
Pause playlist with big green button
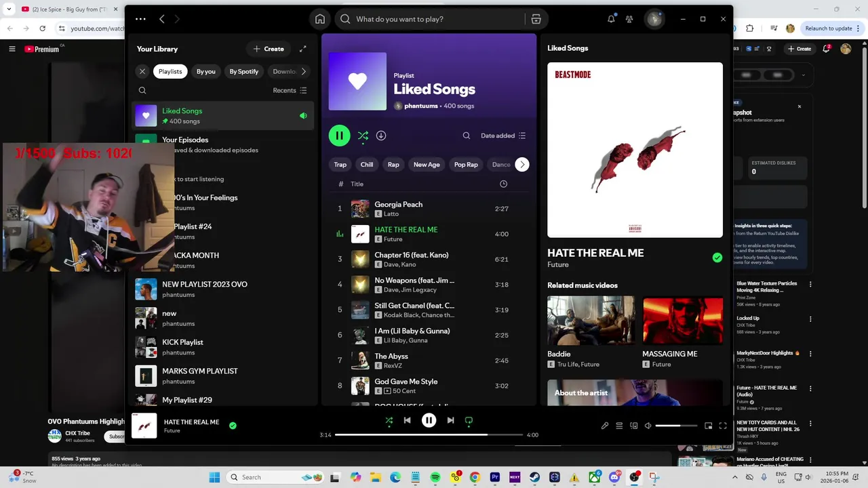(x=339, y=136)
